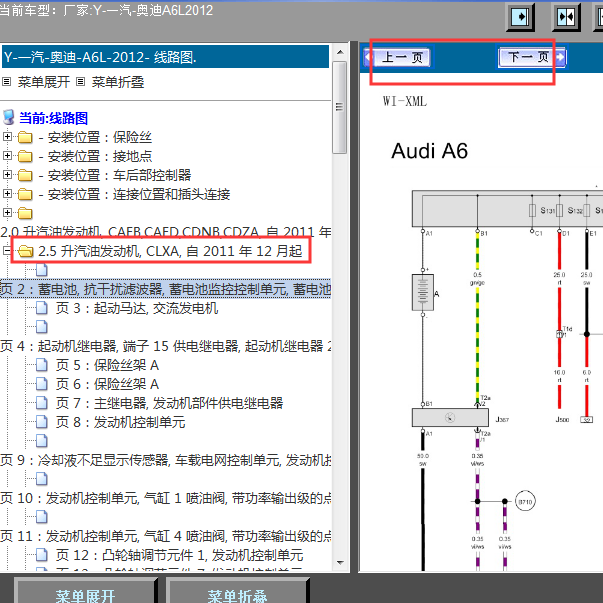The height and width of the screenshot is (603, 603).
Task: Click B710 circle in wiring diagram
Action: tap(525, 501)
